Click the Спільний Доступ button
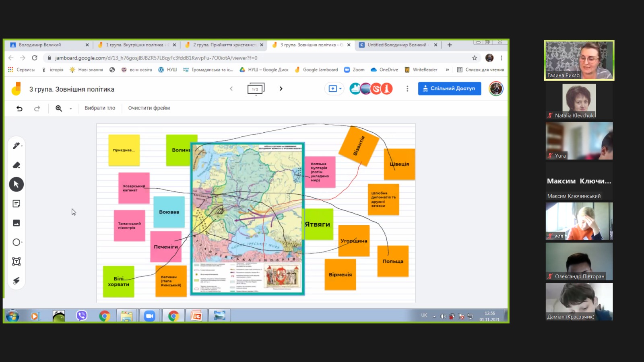Image resolution: width=644 pixels, height=362 pixels. tap(449, 88)
